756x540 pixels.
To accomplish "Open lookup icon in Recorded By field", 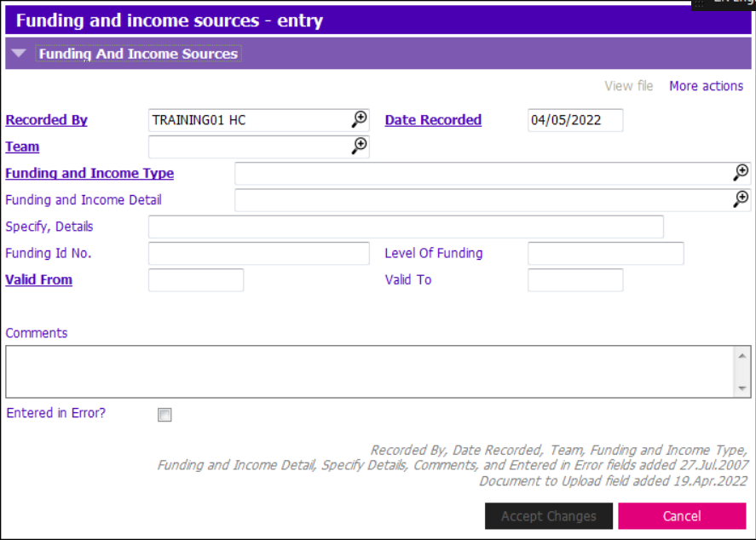I will [x=359, y=119].
